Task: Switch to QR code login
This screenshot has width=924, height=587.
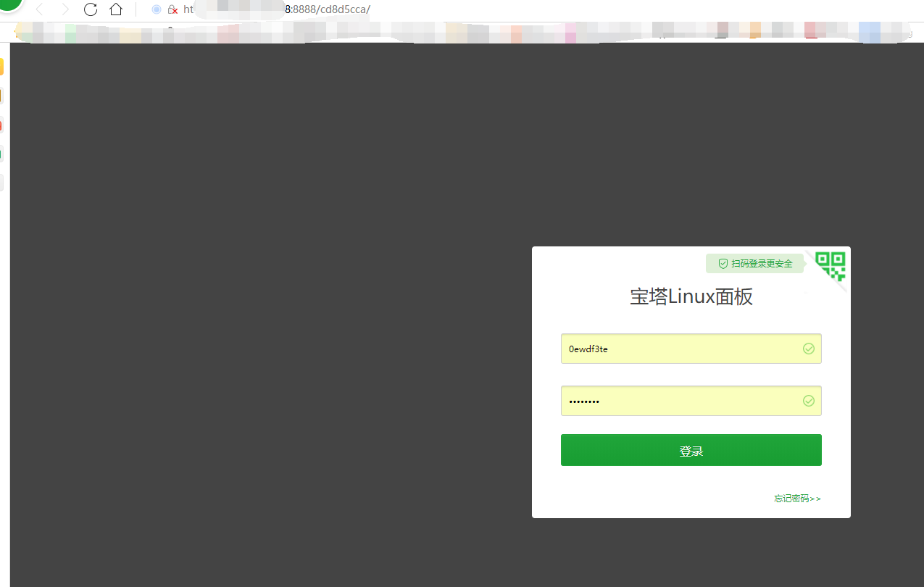Action: pyautogui.click(x=831, y=266)
